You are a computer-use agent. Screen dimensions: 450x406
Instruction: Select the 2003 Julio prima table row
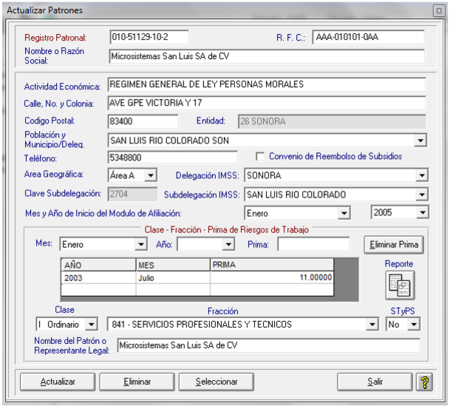[x=197, y=278]
